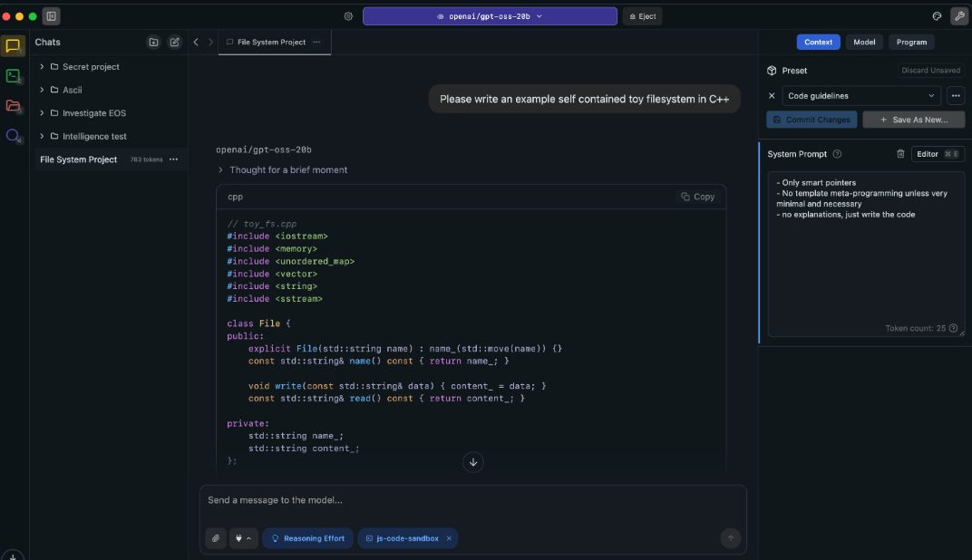This screenshot has width=972, height=560.
Task: Switch to the Model tab
Action: pos(864,42)
